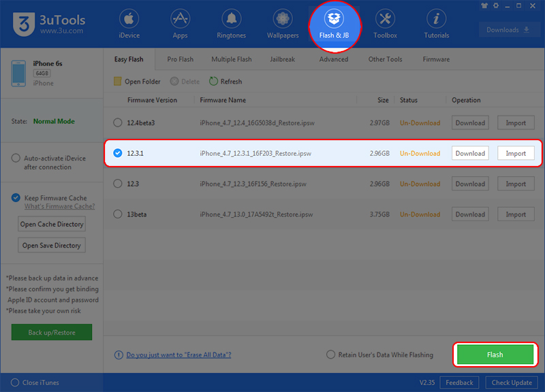Open the Wallpapers section

click(283, 24)
